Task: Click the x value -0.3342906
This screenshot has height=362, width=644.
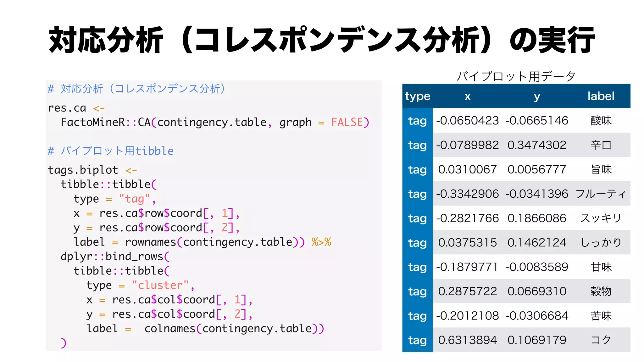Action: 468,194
